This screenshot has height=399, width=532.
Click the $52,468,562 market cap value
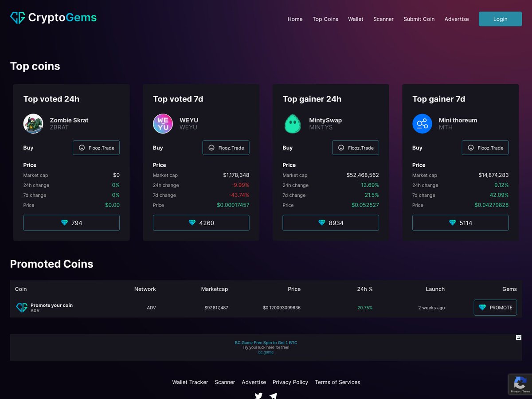363,175
